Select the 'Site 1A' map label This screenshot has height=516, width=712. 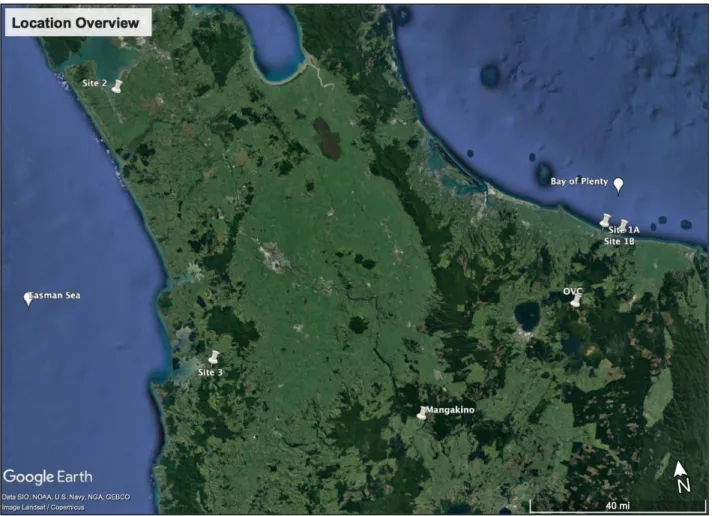(x=624, y=230)
